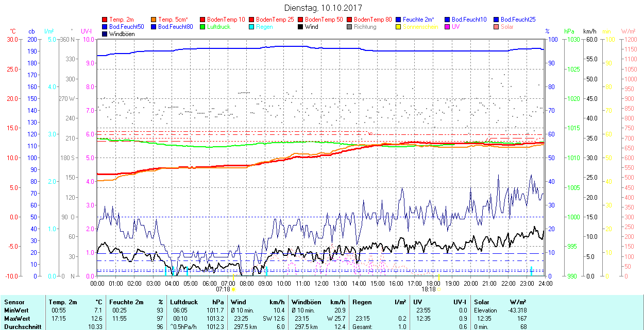Select the Feuchte 2m* legend swatch
This screenshot has height=330, width=644.
click(399, 20)
